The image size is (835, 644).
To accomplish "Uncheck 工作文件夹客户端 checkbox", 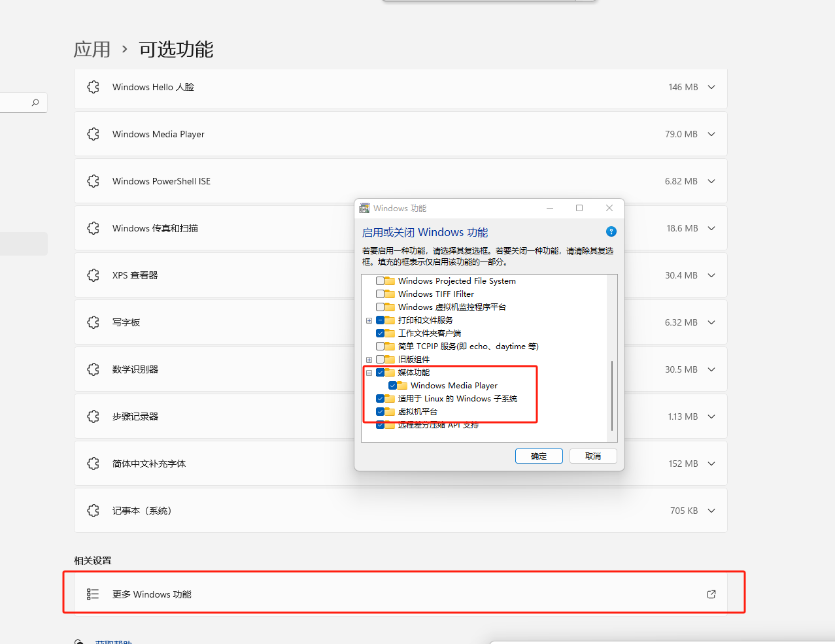I will [380, 333].
